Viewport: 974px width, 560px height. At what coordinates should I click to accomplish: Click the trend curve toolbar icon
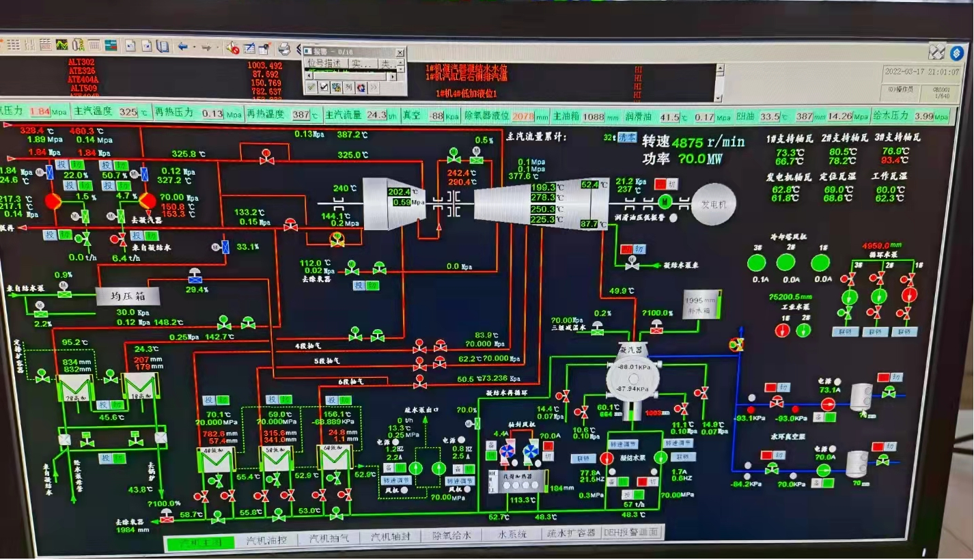coord(61,45)
